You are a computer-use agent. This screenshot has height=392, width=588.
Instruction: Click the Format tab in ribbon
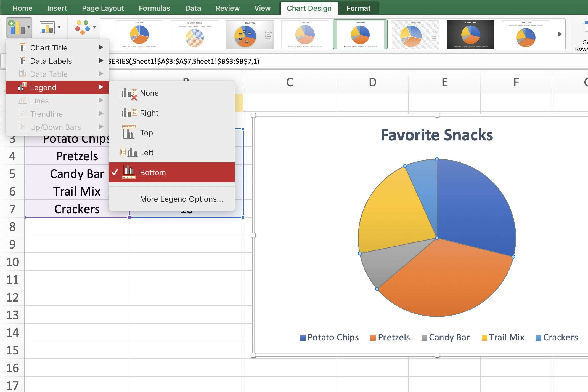359,8
